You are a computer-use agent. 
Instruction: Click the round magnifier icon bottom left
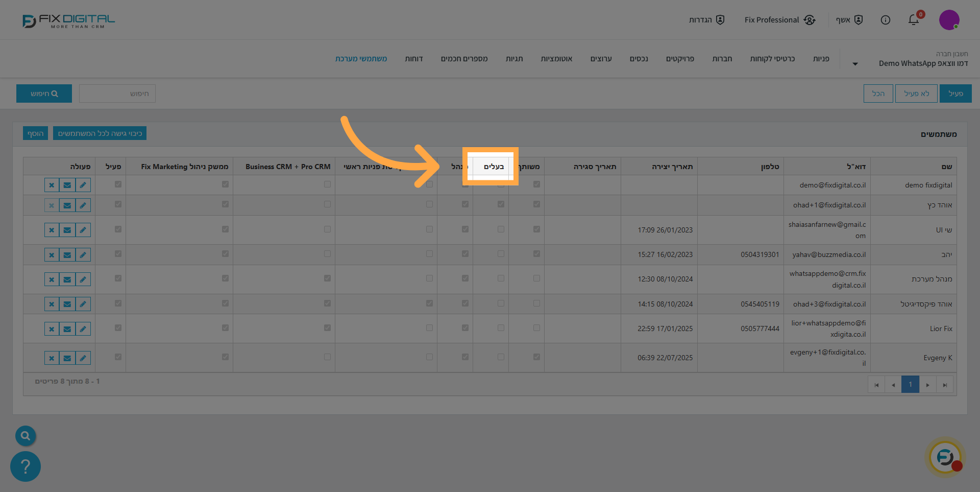(26, 436)
